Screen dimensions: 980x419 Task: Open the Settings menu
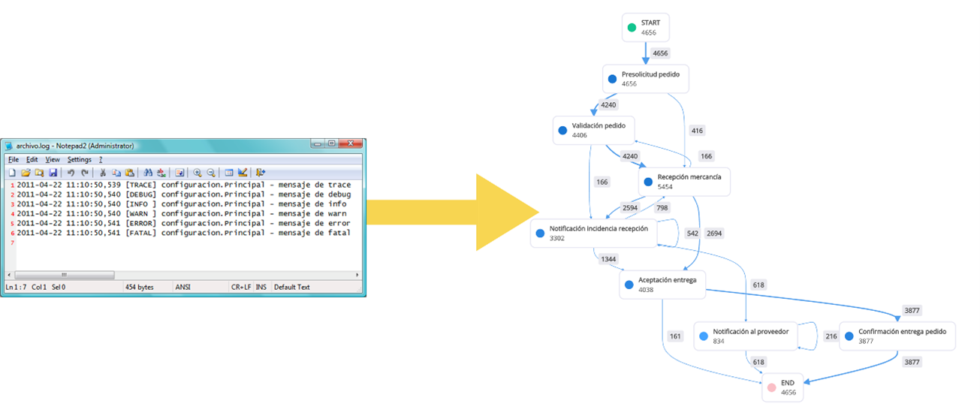click(x=79, y=159)
